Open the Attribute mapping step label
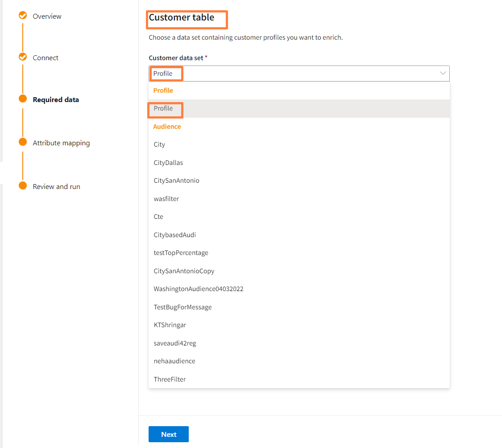The height and width of the screenshot is (448, 502). (61, 143)
